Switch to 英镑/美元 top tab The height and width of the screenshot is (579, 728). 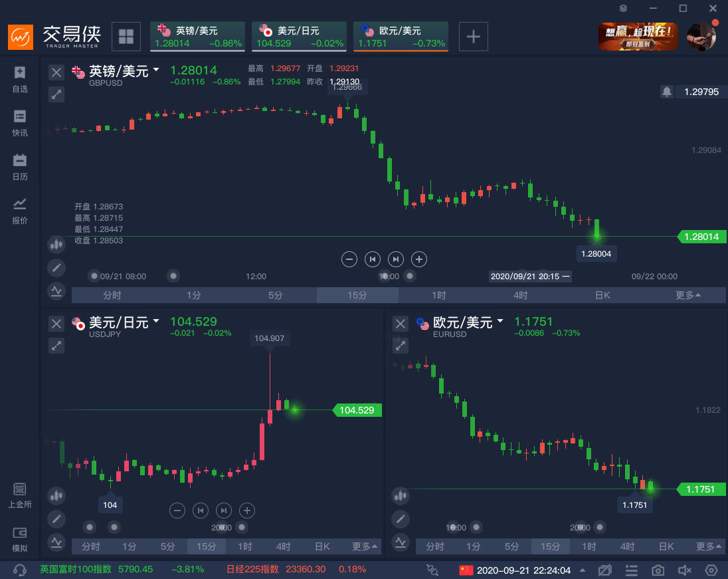197,37
